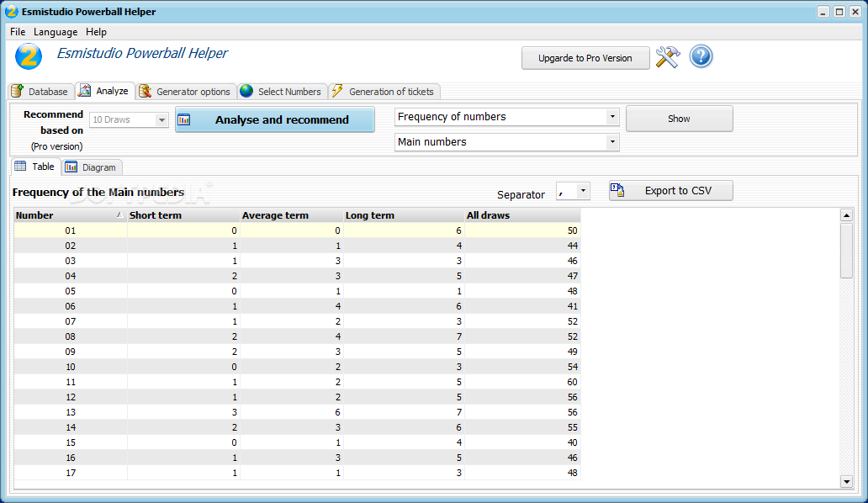This screenshot has height=503, width=868.
Task: Select the row for number 15
Action: 297,442
